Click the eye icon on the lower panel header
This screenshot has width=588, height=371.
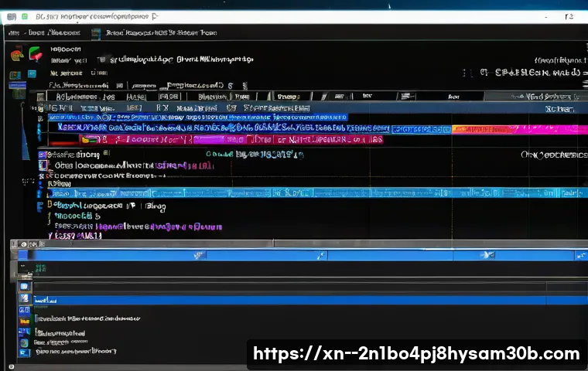pyautogui.click(x=24, y=244)
